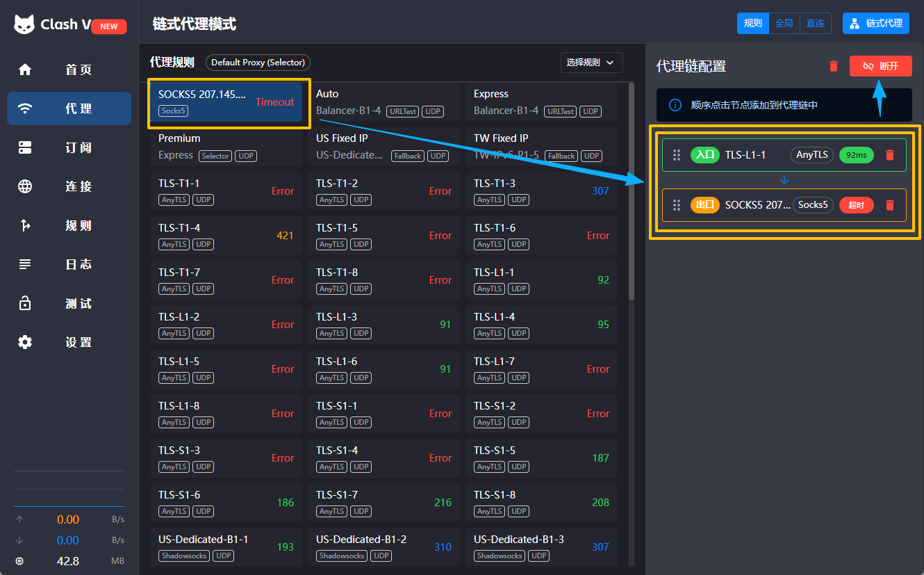
Task: Add the TLS-L1-3 node to the chain
Action: (x=383, y=325)
